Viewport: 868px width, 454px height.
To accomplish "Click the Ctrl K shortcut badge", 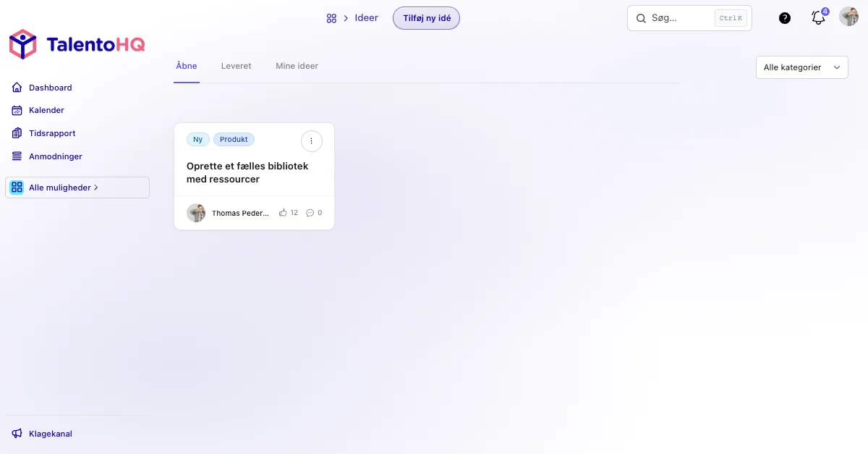I will click(x=731, y=18).
